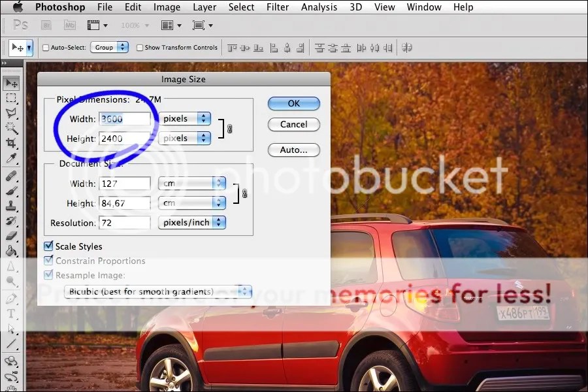The height and width of the screenshot is (392, 588).
Task: Open the File menu
Action: (x=105, y=7)
